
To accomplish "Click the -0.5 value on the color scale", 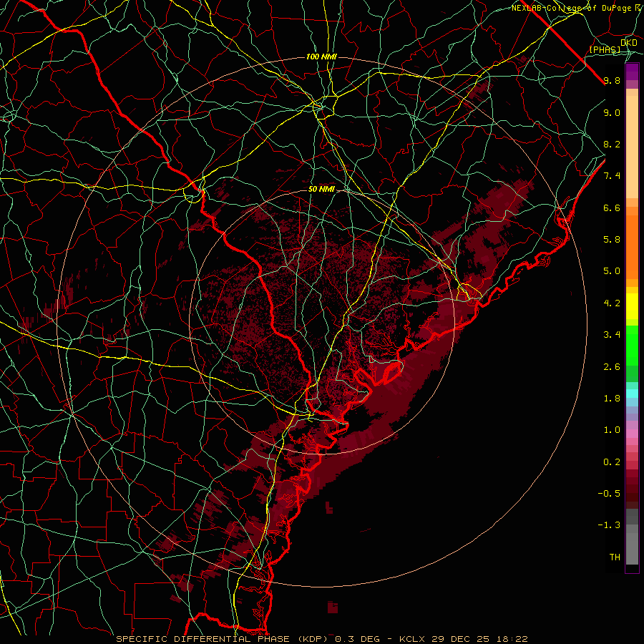I will click(x=609, y=494).
